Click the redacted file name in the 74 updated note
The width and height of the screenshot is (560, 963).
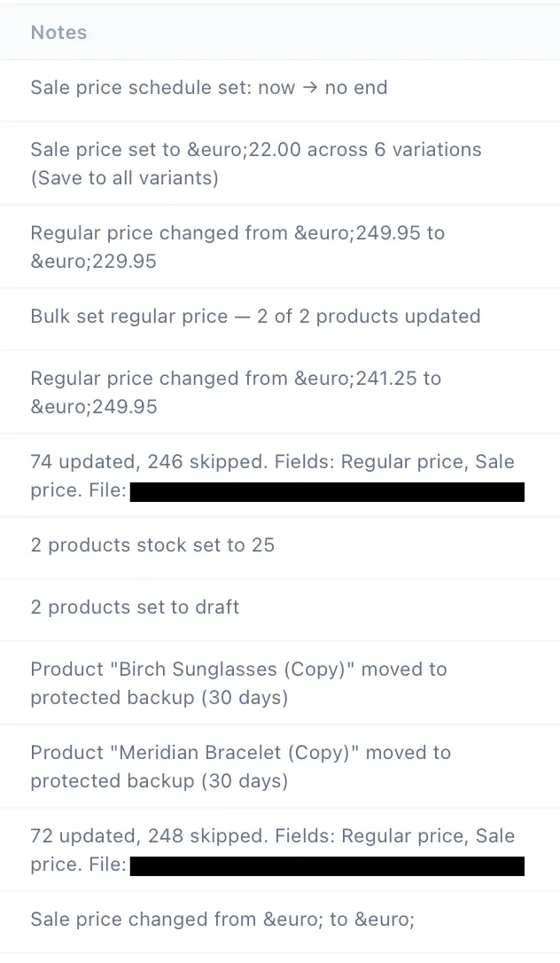327,492
